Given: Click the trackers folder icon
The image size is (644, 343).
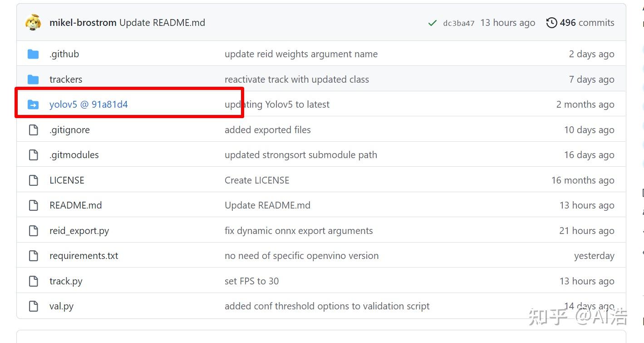Looking at the screenshot, I should pos(33,80).
